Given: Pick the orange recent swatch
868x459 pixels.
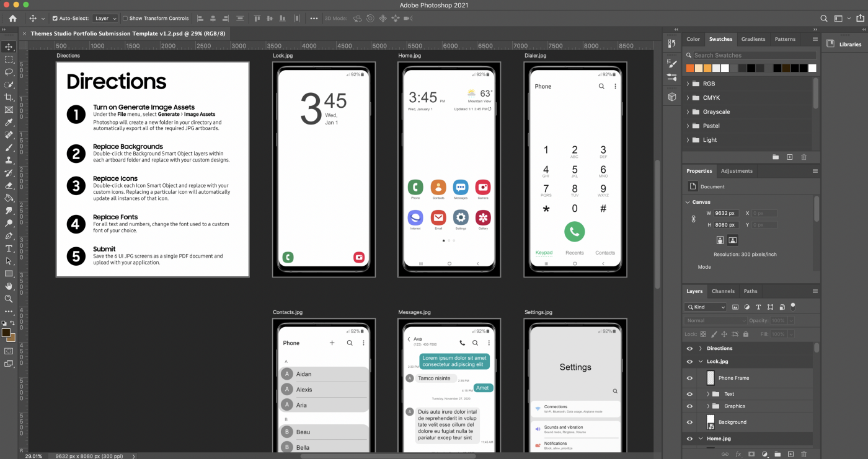Looking at the screenshot, I should (x=690, y=68).
